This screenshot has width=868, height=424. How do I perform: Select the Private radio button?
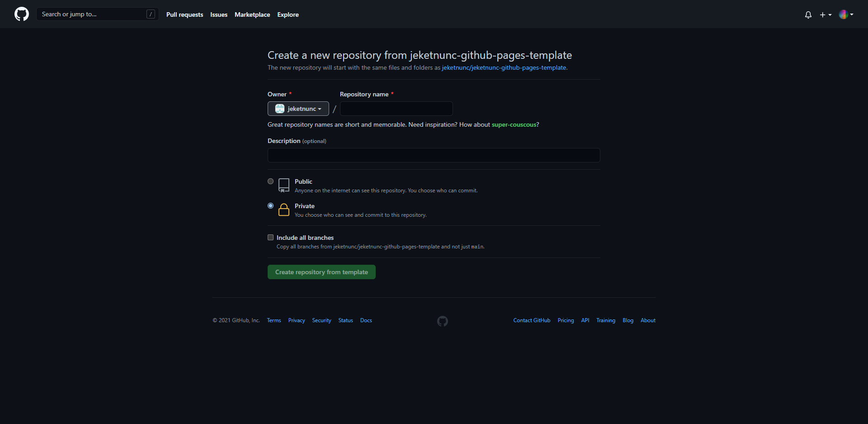270,205
